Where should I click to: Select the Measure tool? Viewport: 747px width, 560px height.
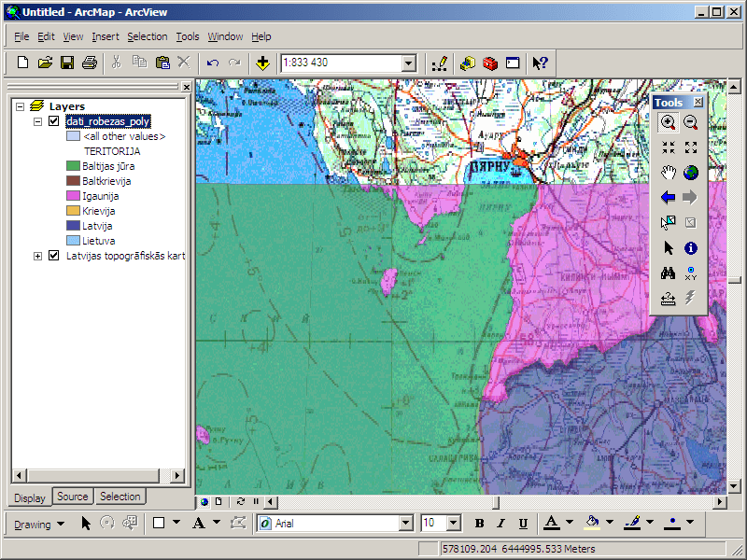(668, 298)
